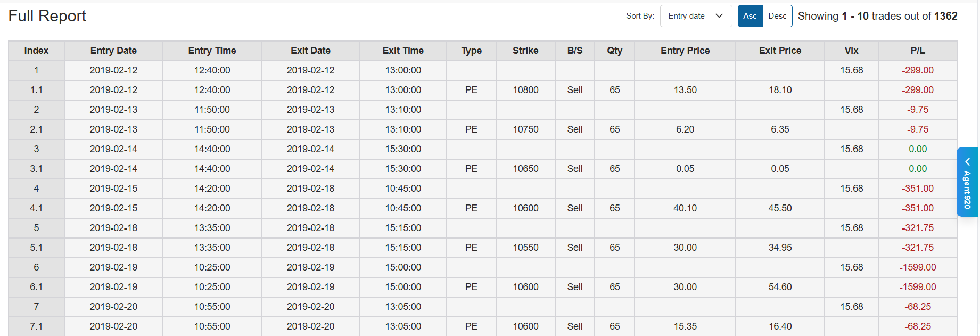Click the dropdown arrow beside Entry date
The width and height of the screenshot is (980, 336).
point(719,16)
